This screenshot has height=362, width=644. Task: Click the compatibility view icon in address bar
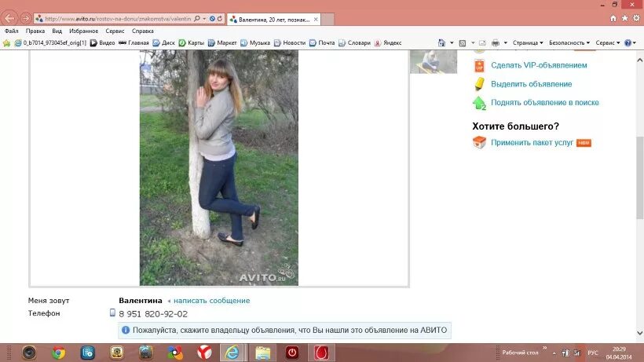tap(212, 19)
